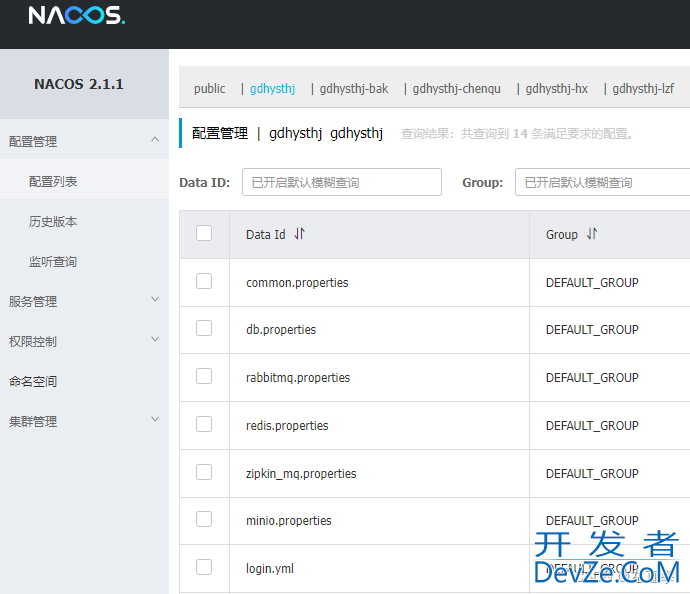The width and height of the screenshot is (690, 594).
Task: Go to 命名空间 in the sidebar
Action: (33, 381)
